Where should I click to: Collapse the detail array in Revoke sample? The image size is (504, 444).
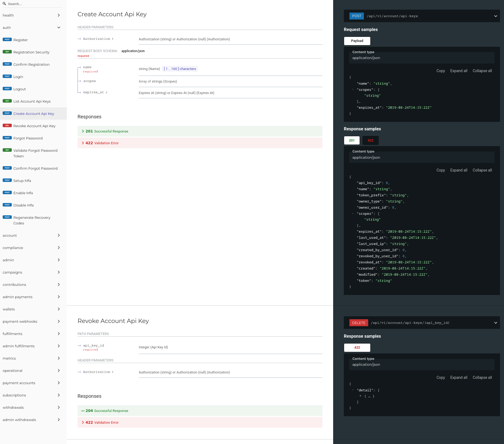(x=353, y=390)
